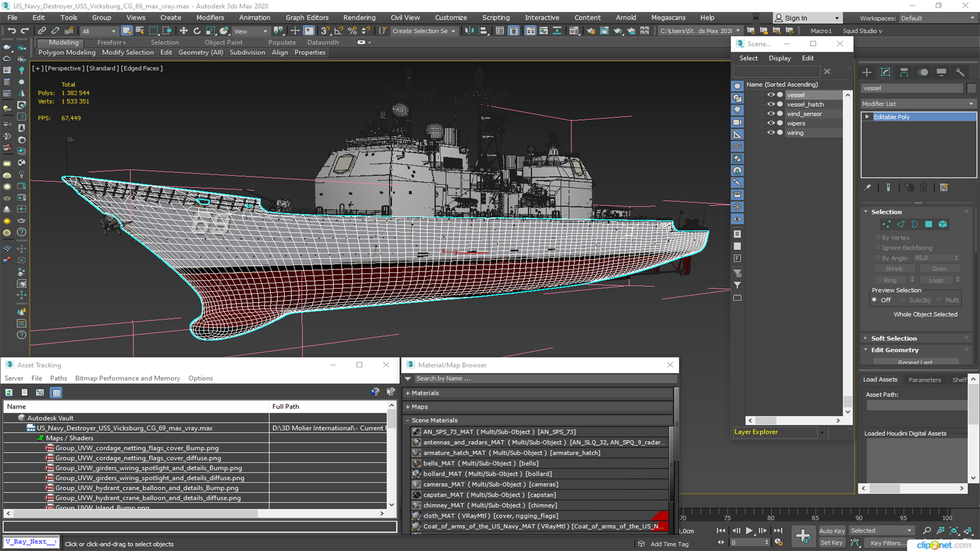
Task: Click the vessel object color swatch
Action: click(971, 88)
